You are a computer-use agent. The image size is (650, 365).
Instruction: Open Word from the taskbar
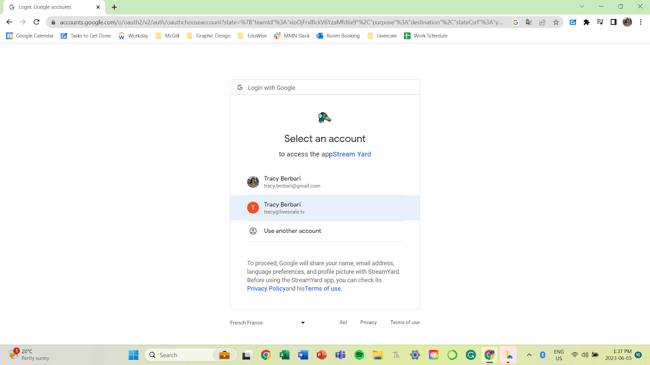(x=303, y=355)
